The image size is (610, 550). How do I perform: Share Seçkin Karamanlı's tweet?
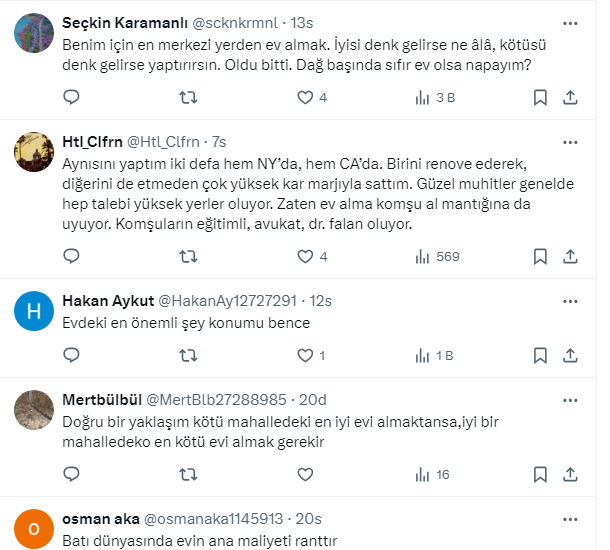(570, 97)
